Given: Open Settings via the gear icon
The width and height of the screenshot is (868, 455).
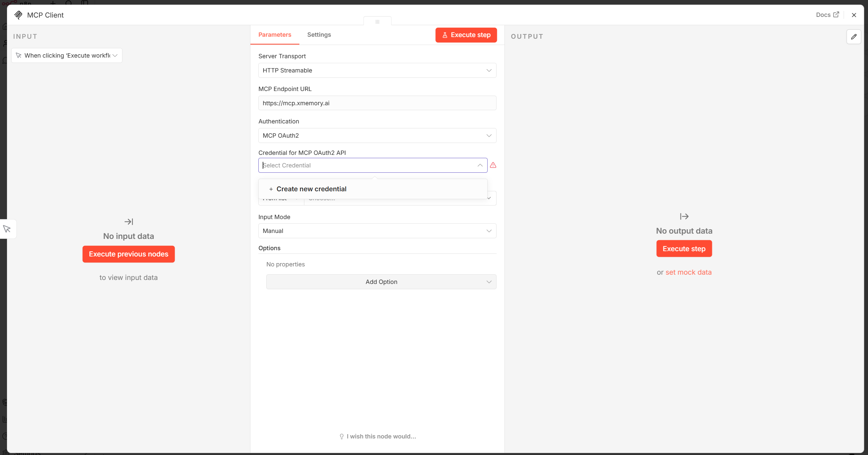Looking at the screenshot, I should 5,452.
